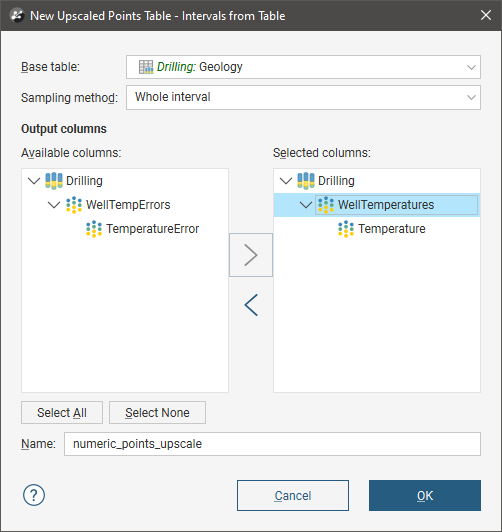Collapse the Drilling node in Available columns

tap(34, 180)
